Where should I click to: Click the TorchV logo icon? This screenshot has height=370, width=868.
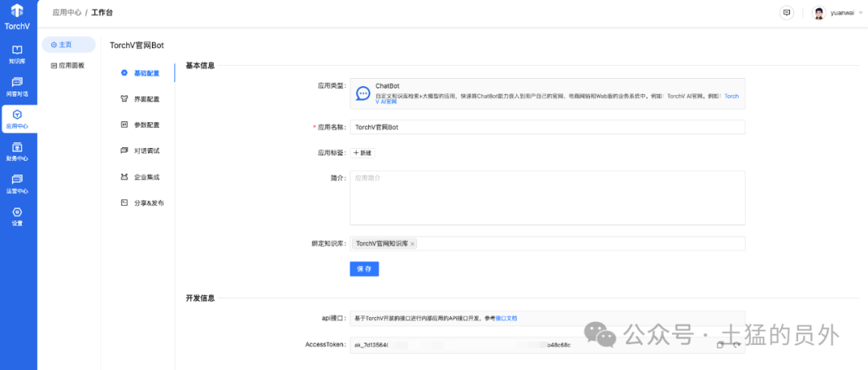[17, 10]
